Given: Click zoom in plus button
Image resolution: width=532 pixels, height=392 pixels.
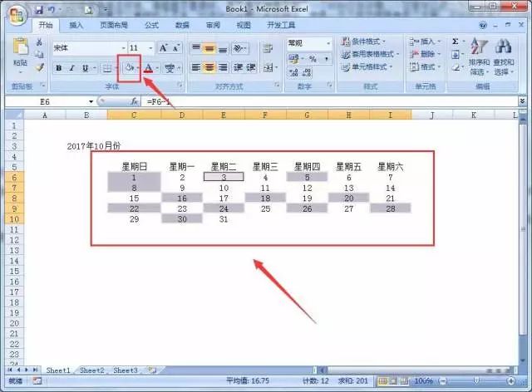Looking at the screenshot, I should coord(511,381).
